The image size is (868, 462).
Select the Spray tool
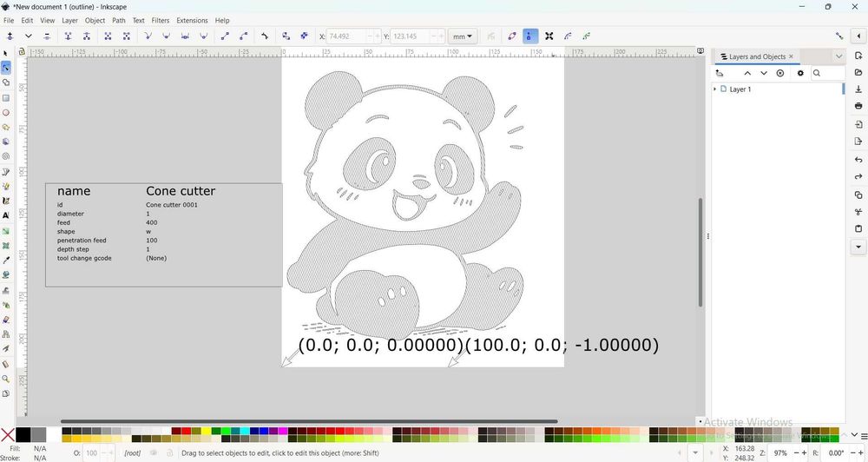click(x=5, y=305)
